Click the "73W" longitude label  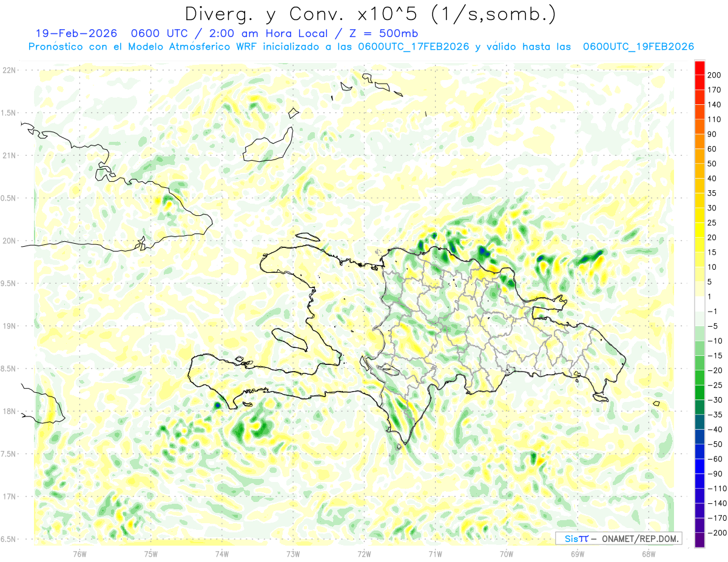(293, 554)
